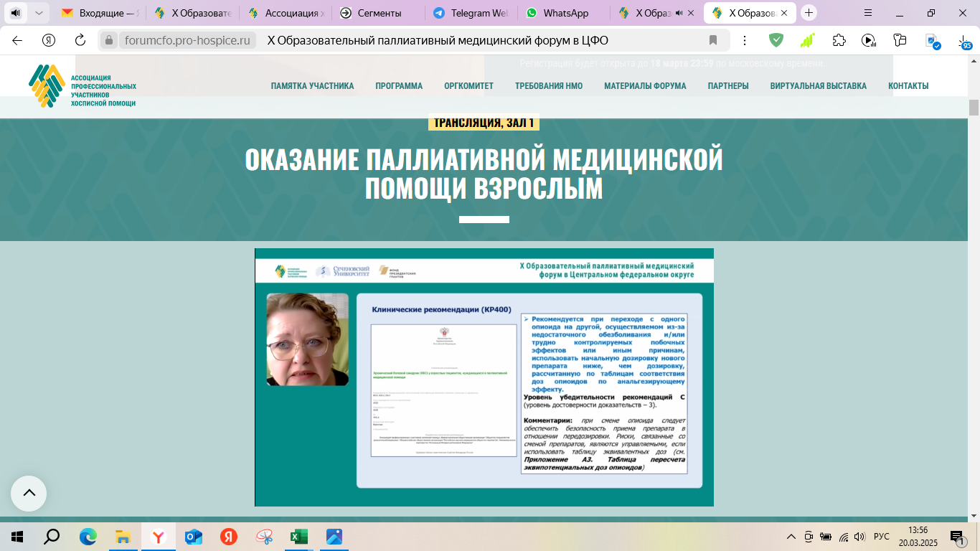Open the browser hamburger menu
The width and height of the screenshot is (980, 551).
pos(868,13)
